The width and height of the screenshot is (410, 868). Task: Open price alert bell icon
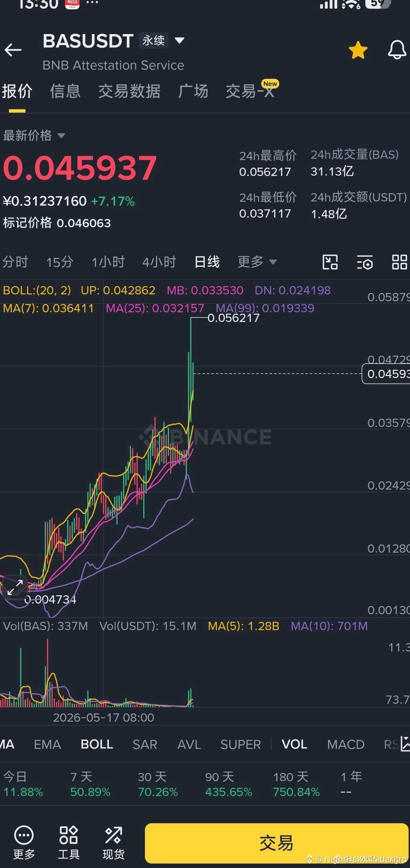[x=397, y=50]
